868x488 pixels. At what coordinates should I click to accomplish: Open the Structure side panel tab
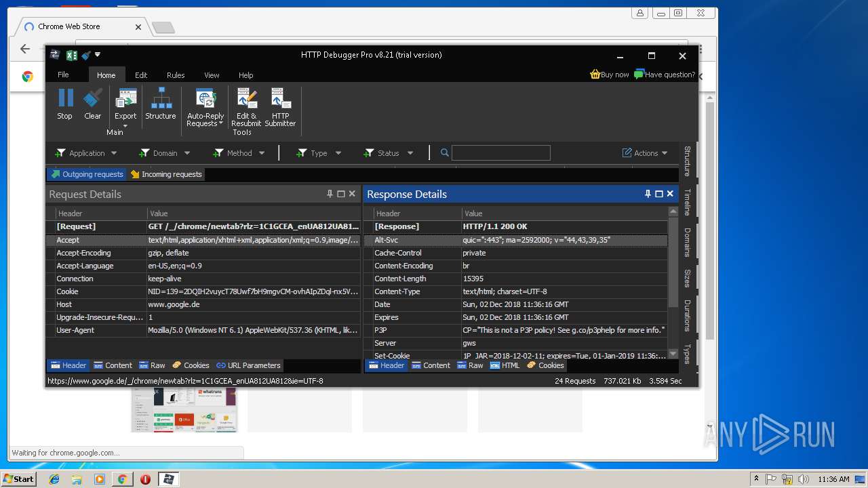pos(687,161)
